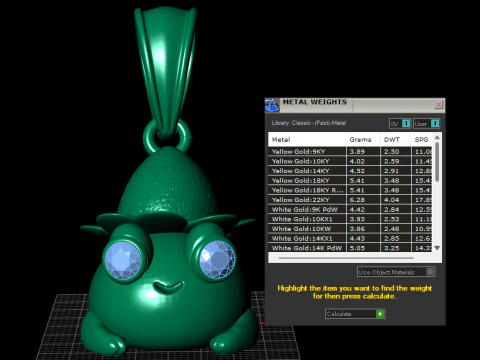Click the 2.50 DWT value
The width and height of the screenshot is (480, 360).
click(x=391, y=151)
